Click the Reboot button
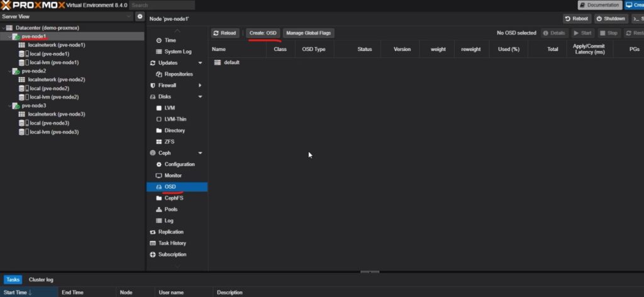 [577, 18]
